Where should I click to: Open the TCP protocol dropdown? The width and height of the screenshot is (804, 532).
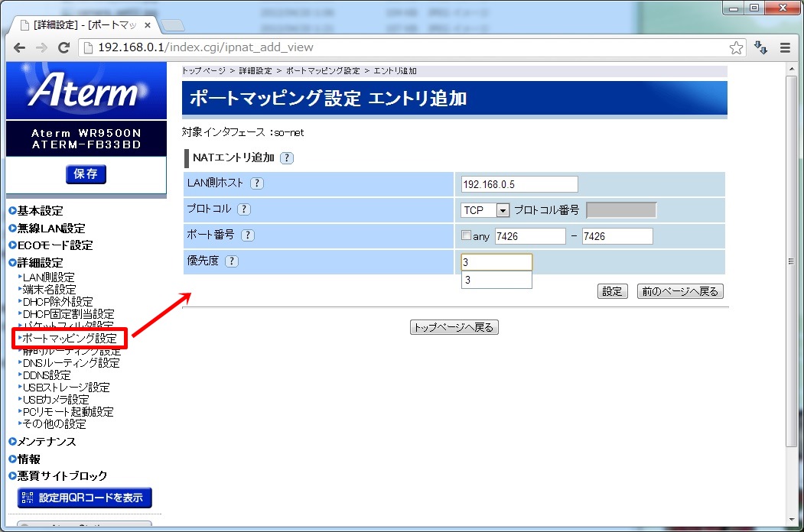pos(485,210)
